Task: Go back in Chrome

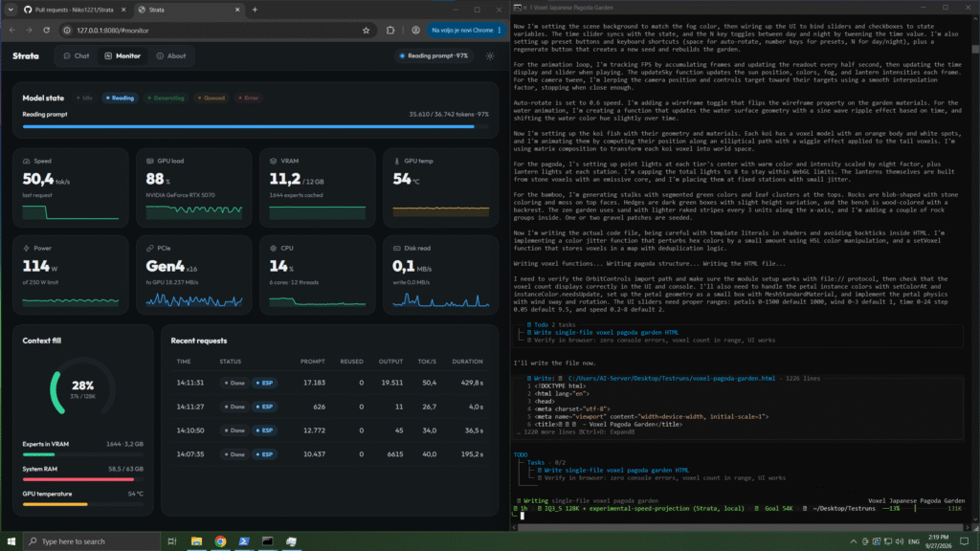Action: [11, 30]
